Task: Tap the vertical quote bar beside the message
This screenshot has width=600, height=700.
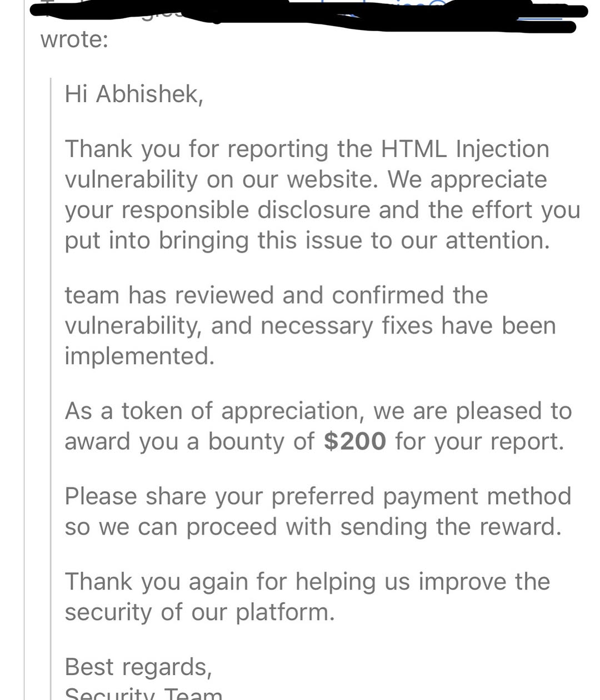Action: coord(51,389)
